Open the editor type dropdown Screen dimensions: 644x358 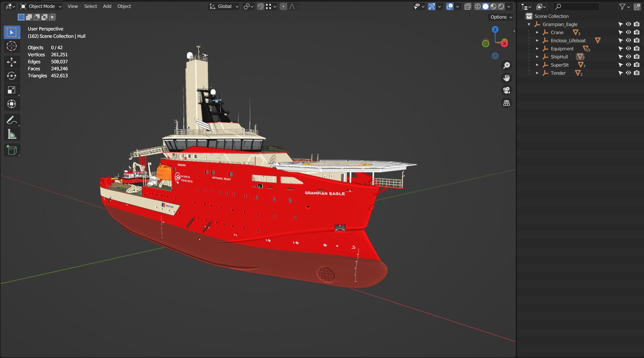[x=10, y=6]
